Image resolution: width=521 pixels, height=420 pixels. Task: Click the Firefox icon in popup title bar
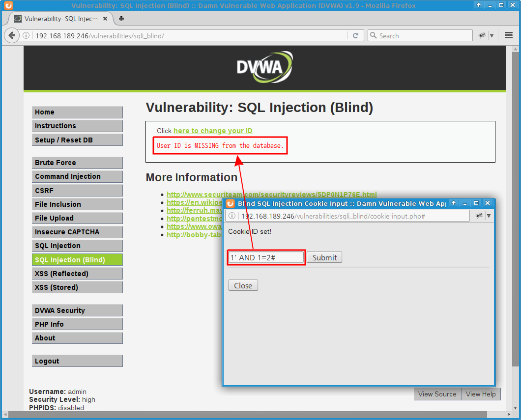(230, 203)
